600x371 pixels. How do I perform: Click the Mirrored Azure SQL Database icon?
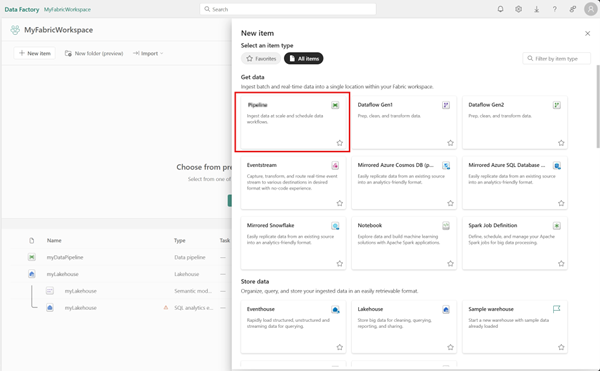(557, 166)
